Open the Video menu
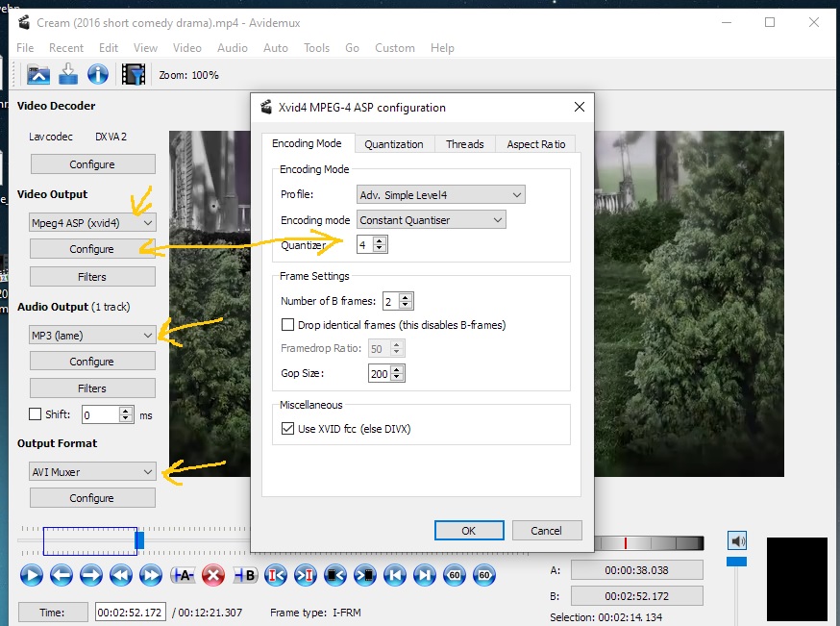This screenshot has height=626, width=840. coord(187,48)
